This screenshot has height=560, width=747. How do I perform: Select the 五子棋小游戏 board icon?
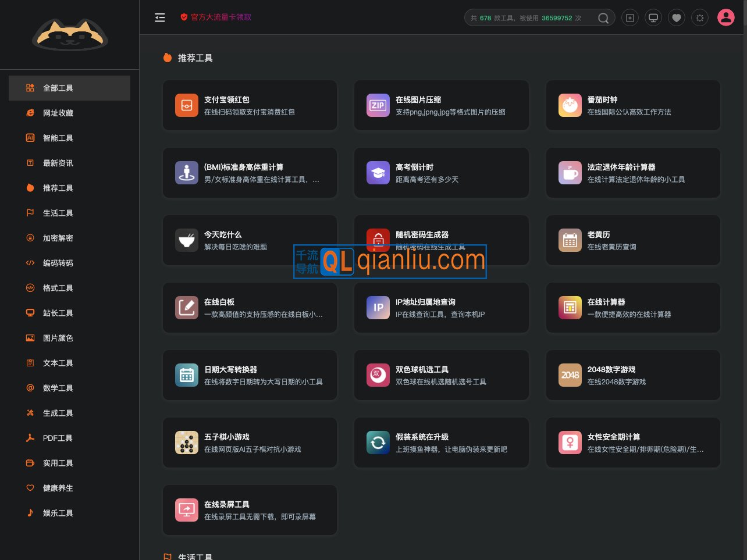tap(187, 443)
